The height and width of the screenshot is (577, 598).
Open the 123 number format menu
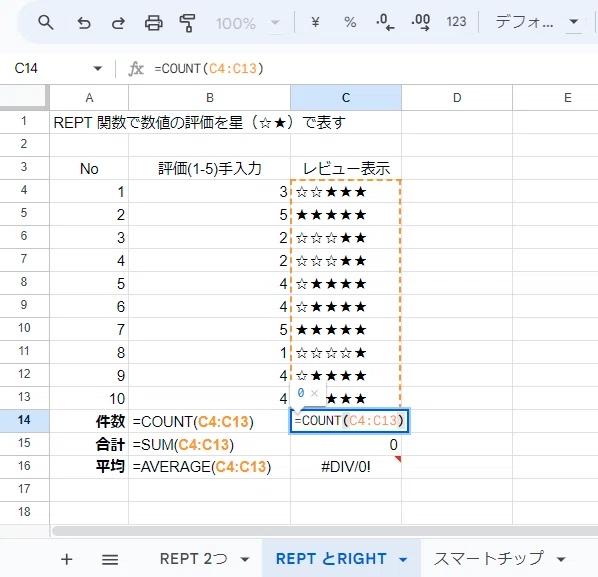pos(456,22)
